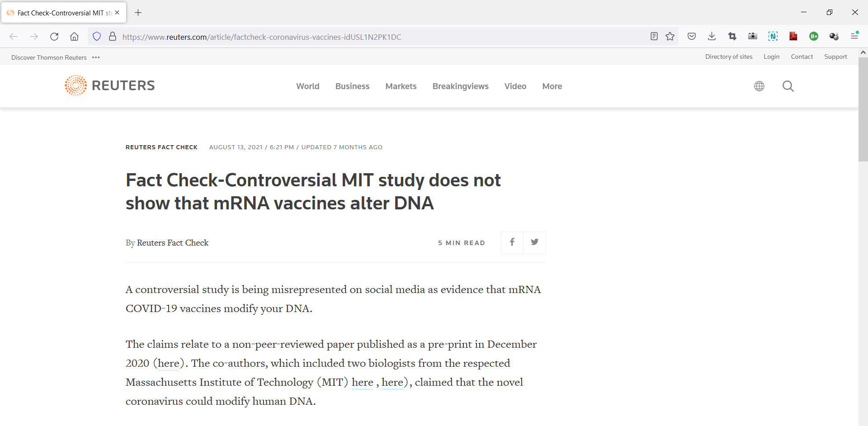Share article via Facebook icon

512,242
